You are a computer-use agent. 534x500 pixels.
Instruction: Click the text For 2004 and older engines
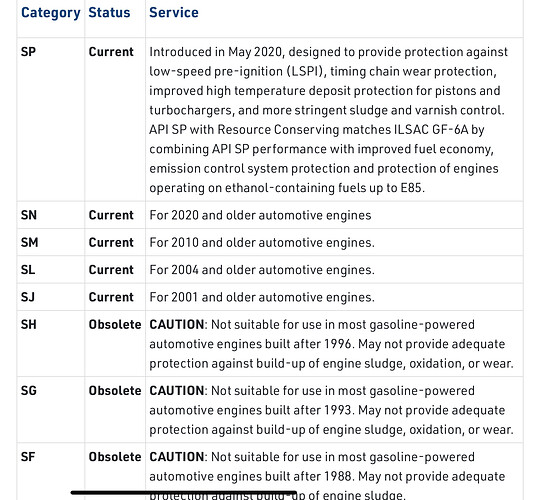262,270
